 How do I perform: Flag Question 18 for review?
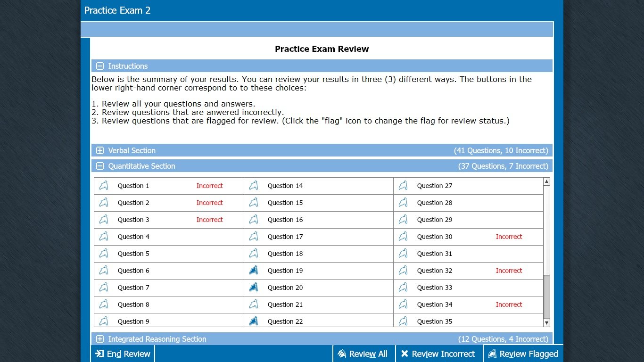pyautogui.click(x=254, y=254)
